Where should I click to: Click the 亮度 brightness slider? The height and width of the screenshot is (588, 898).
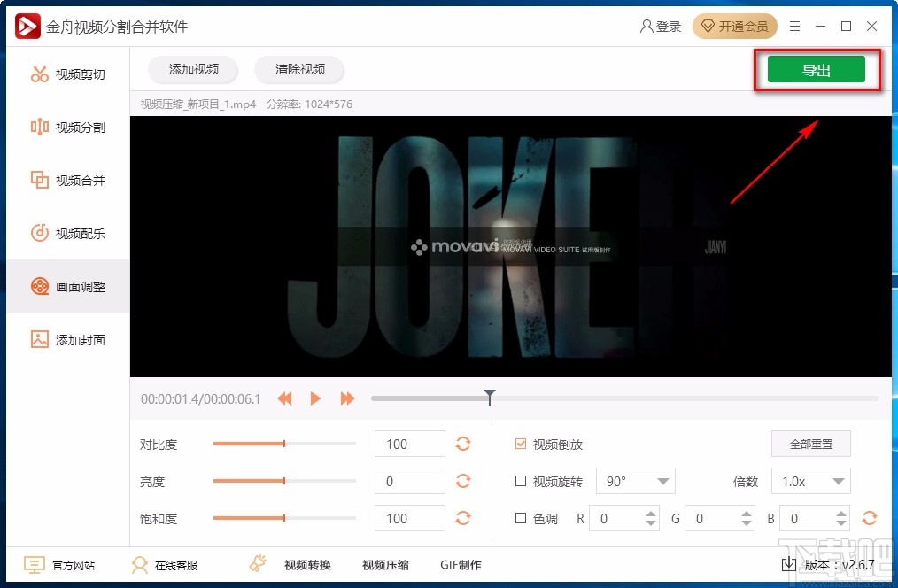pos(284,481)
